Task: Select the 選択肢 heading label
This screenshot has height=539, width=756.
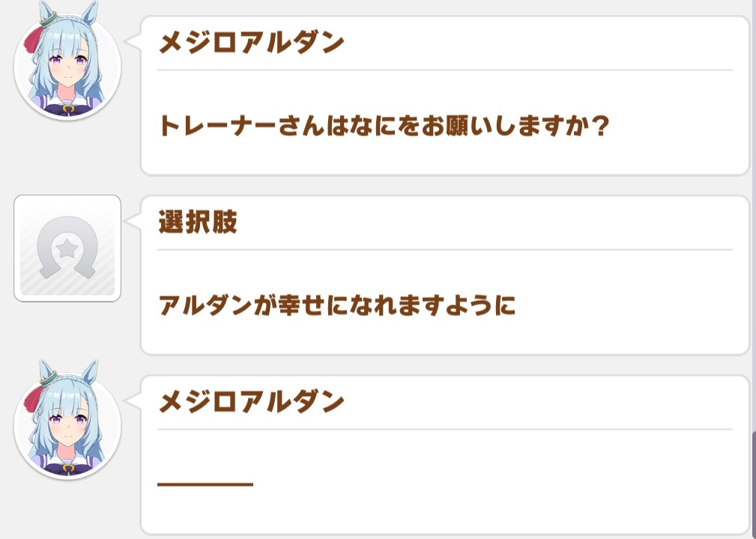Action: [198, 222]
